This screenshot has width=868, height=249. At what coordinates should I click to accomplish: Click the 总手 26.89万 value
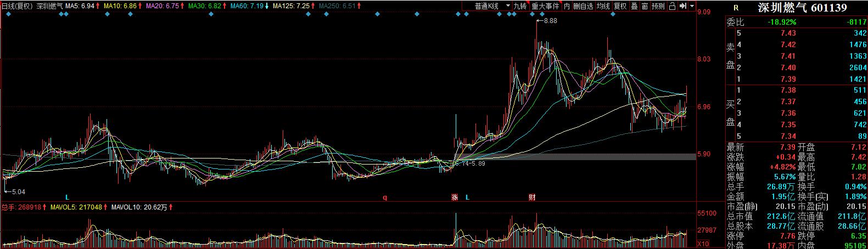tap(782, 187)
